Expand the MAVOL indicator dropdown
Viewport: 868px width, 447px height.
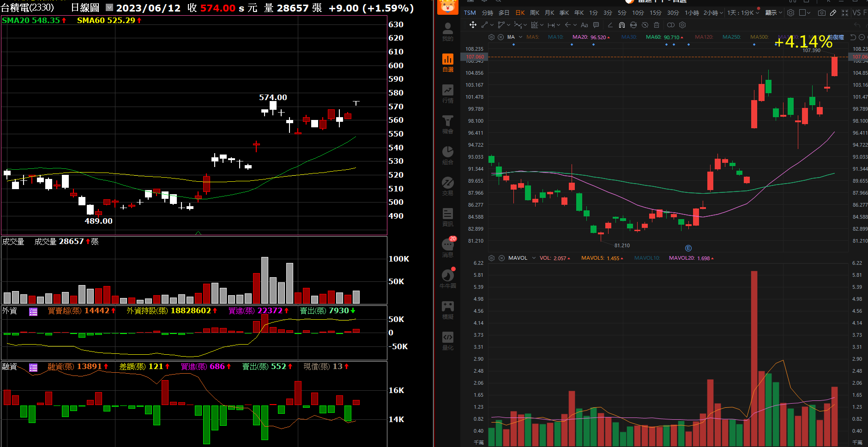click(534, 258)
